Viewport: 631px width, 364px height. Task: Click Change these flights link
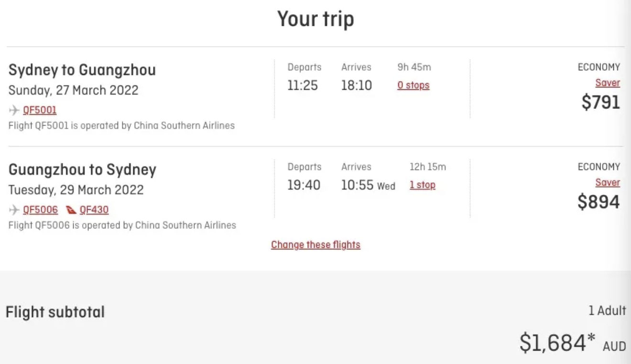(x=315, y=245)
